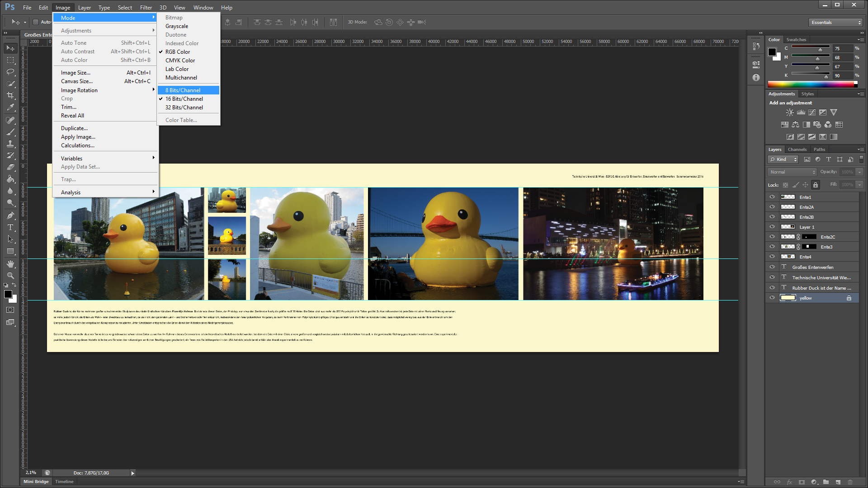Choose Grayscale mode

coord(189,26)
